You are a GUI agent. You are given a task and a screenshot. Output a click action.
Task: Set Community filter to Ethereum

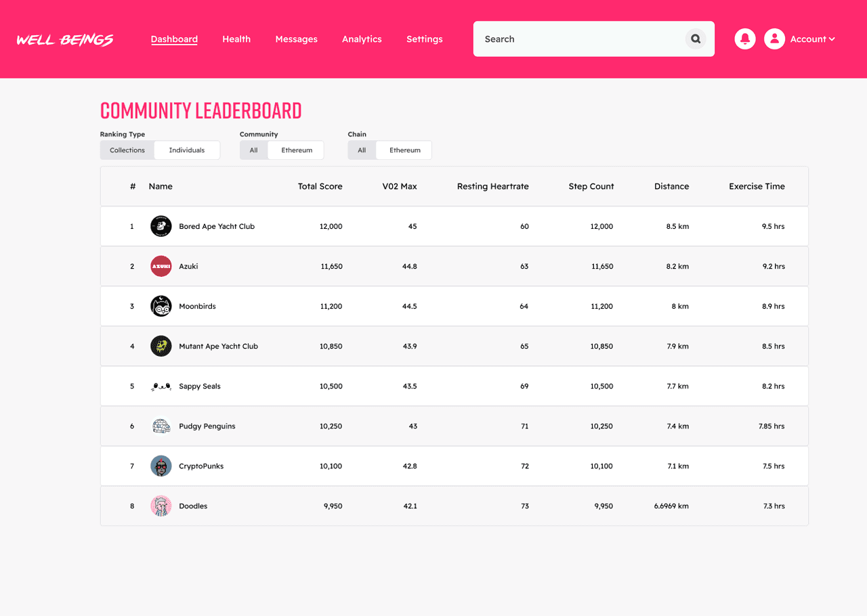tap(297, 150)
